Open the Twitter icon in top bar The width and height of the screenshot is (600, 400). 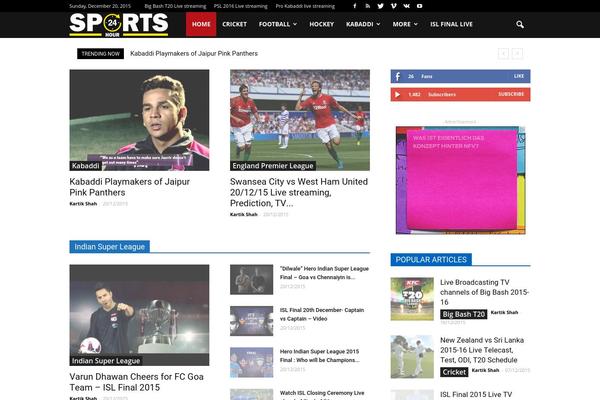pyautogui.click(x=380, y=6)
